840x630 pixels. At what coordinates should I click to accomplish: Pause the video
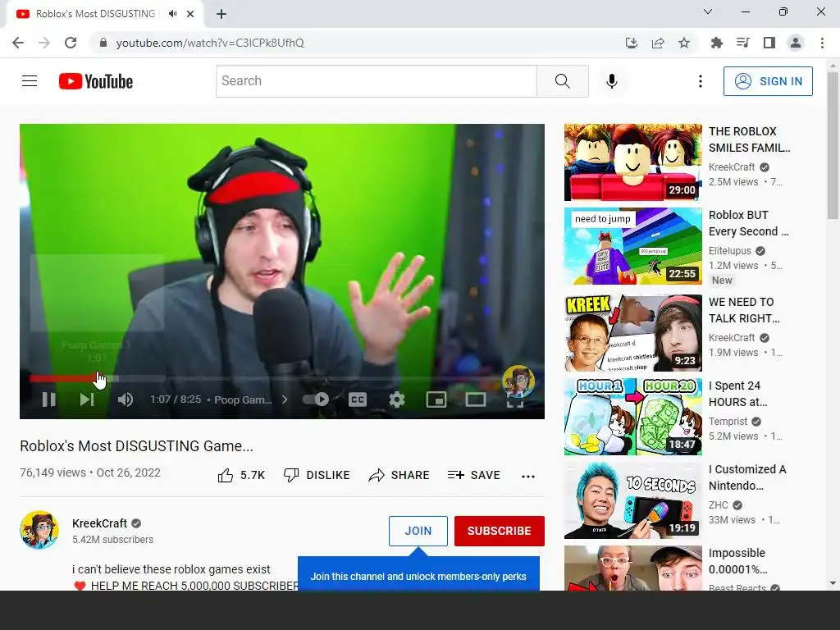[48, 399]
